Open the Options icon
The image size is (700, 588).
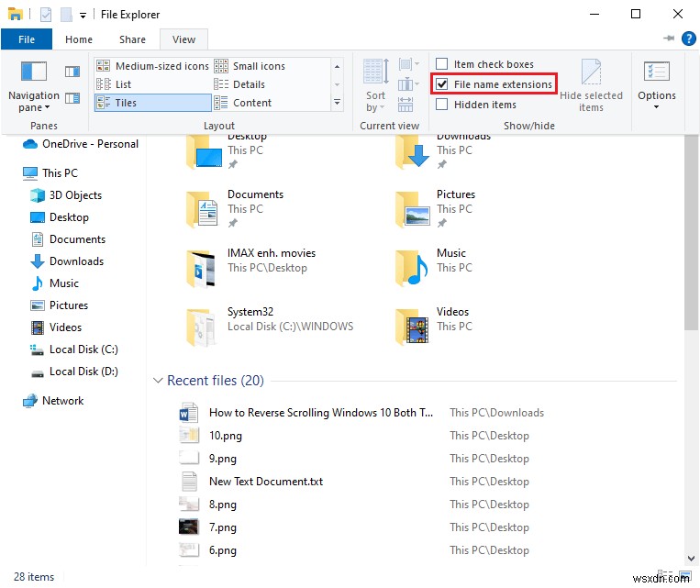[x=657, y=72]
